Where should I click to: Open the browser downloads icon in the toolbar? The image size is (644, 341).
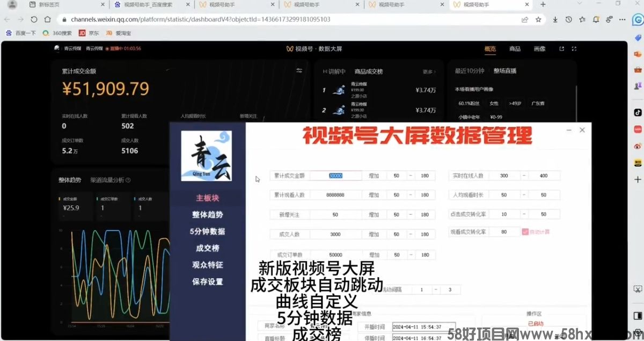555,19
